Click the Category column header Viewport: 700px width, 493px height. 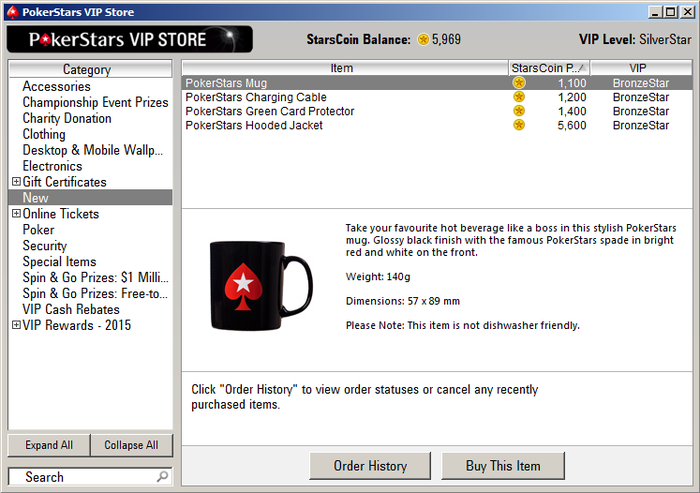pos(90,69)
